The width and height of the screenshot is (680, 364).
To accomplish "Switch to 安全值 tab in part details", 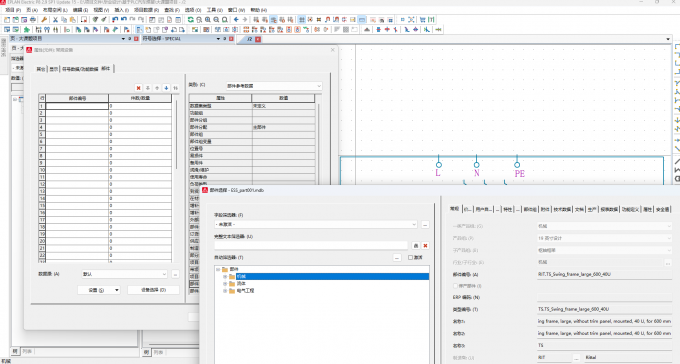I will 663,209.
